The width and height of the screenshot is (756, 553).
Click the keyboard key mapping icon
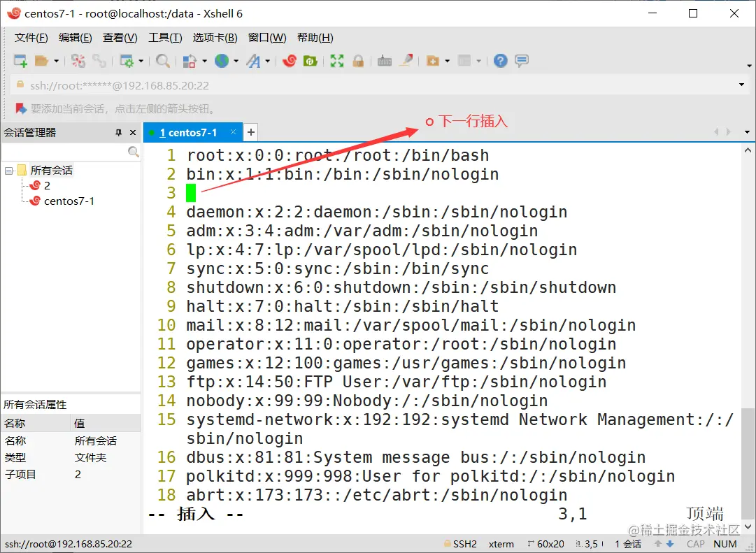pyautogui.click(x=384, y=61)
